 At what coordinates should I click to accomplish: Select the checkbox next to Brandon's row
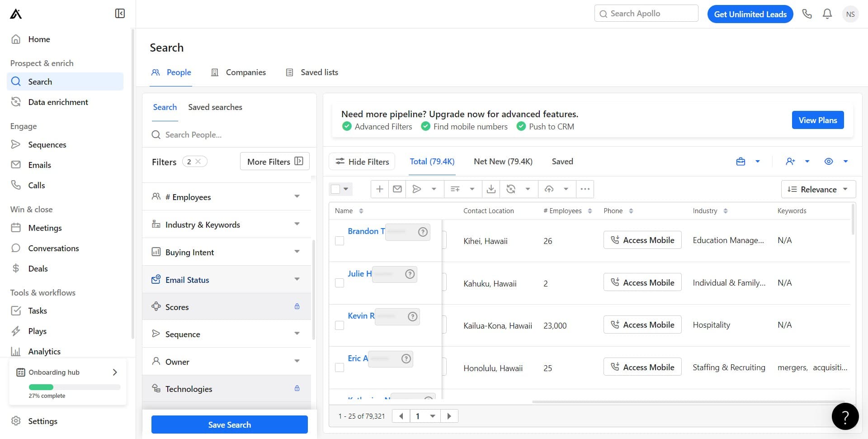coord(340,241)
